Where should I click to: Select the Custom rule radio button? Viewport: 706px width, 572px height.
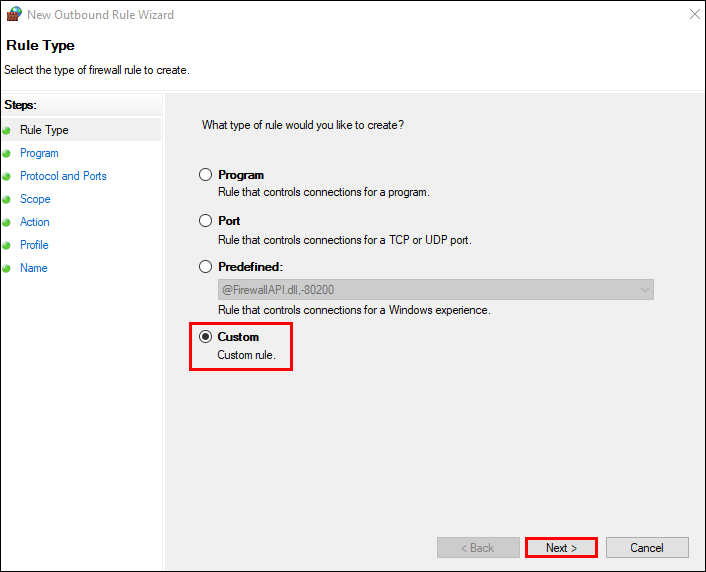[x=206, y=337]
